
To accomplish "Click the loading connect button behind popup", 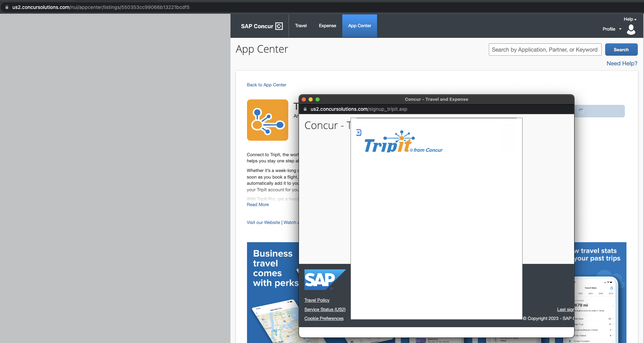I will [x=599, y=111].
